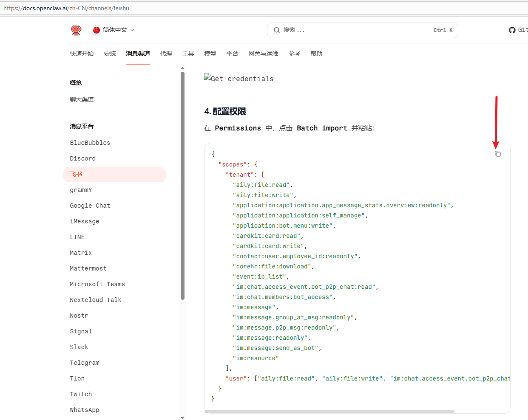Click the "im:message:send_as_bot" line
Viewport: 528px width, 420px height.
[x=277, y=348]
